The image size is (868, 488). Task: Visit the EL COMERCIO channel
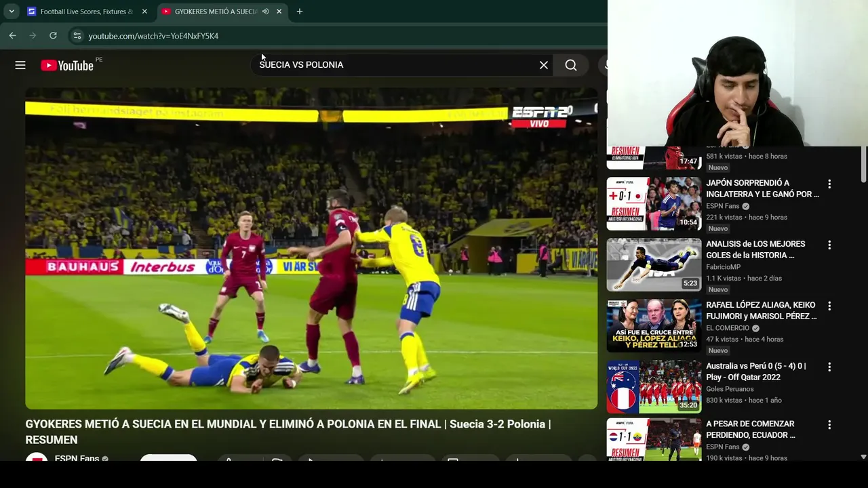click(x=728, y=328)
